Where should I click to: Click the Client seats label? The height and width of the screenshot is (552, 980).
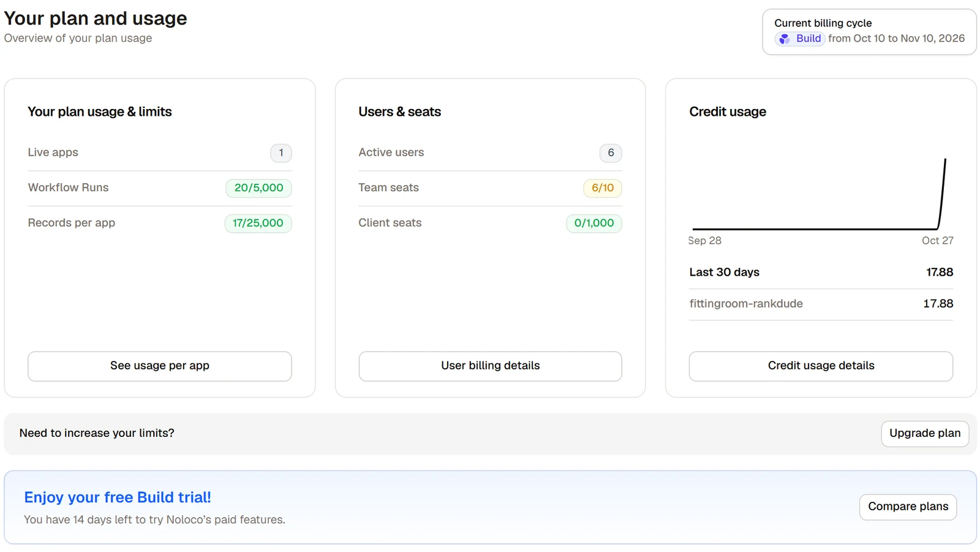[x=390, y=223]
